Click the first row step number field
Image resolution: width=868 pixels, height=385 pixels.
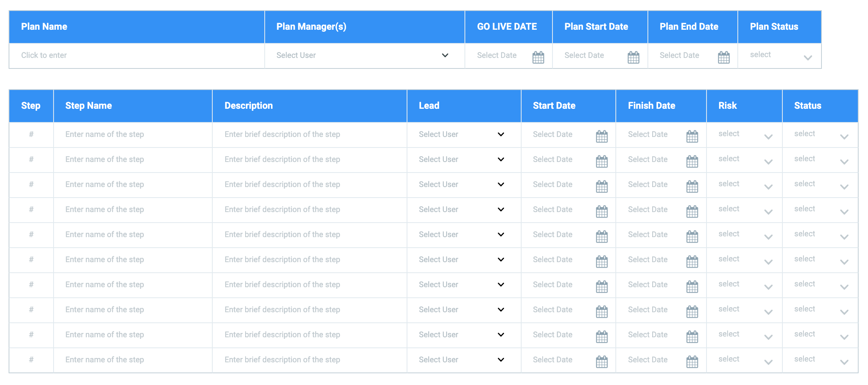click(x=31, y=134)
